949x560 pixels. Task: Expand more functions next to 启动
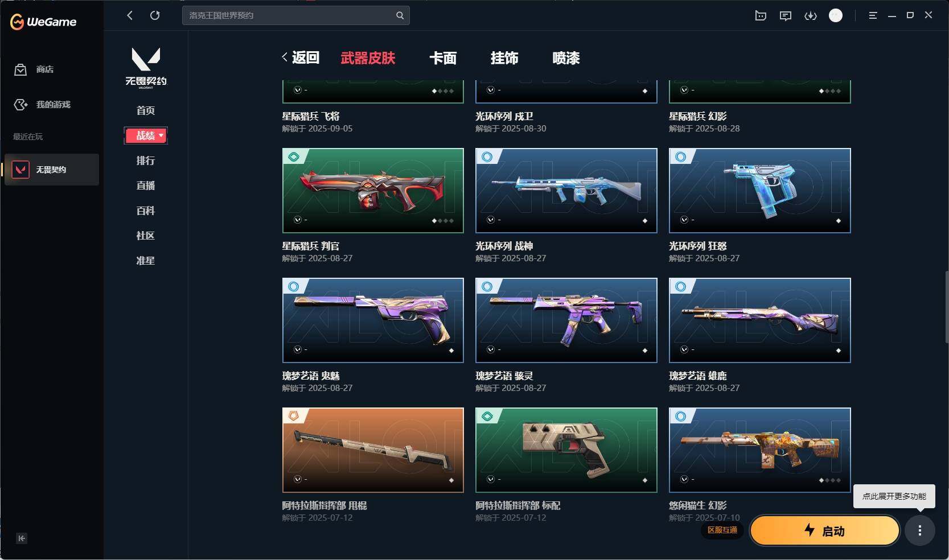coord(920,530)
